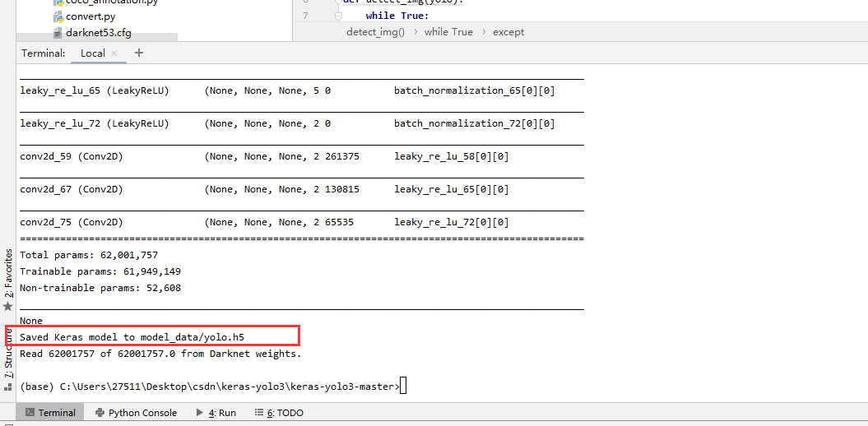The image size is (868, 426).
Task: Click line number 7 in editor gutter
Action: (x=306, y=16)
